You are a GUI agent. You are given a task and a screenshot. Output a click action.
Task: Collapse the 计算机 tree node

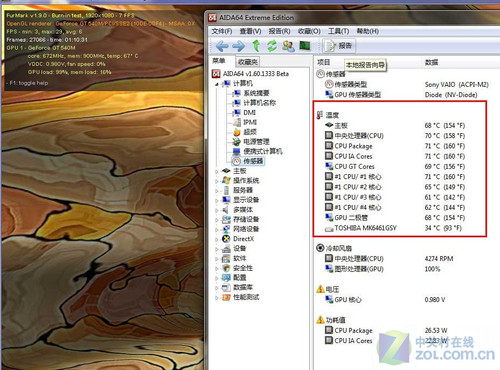(217, 84)
